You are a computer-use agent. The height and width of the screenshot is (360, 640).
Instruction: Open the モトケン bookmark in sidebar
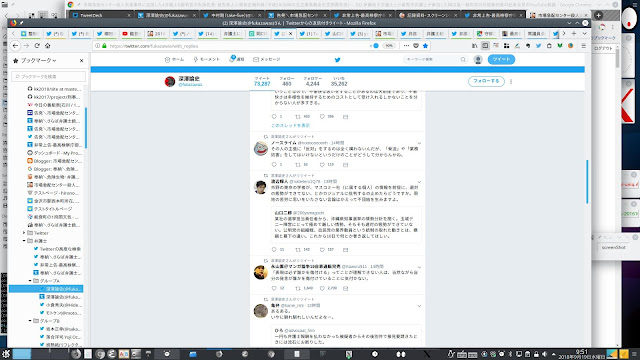[60, 313]
